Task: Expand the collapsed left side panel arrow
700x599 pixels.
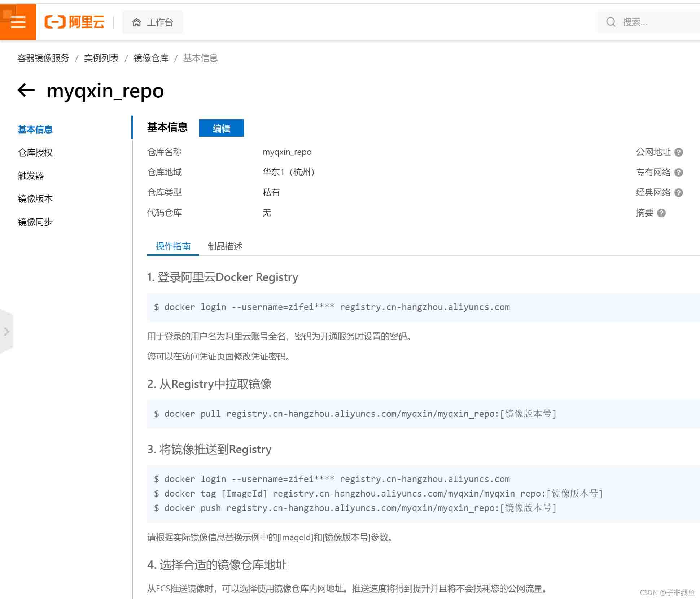Action: [x=6, y=332]
